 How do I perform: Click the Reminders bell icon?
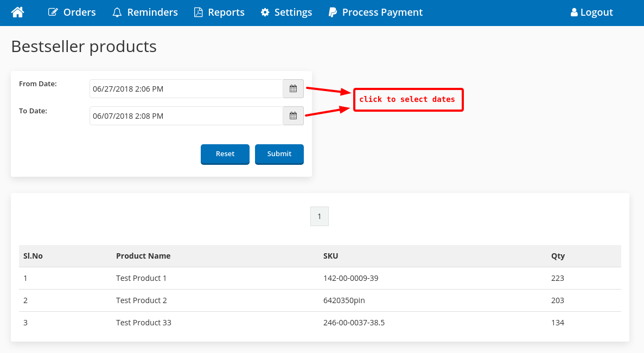pos(117,12)
